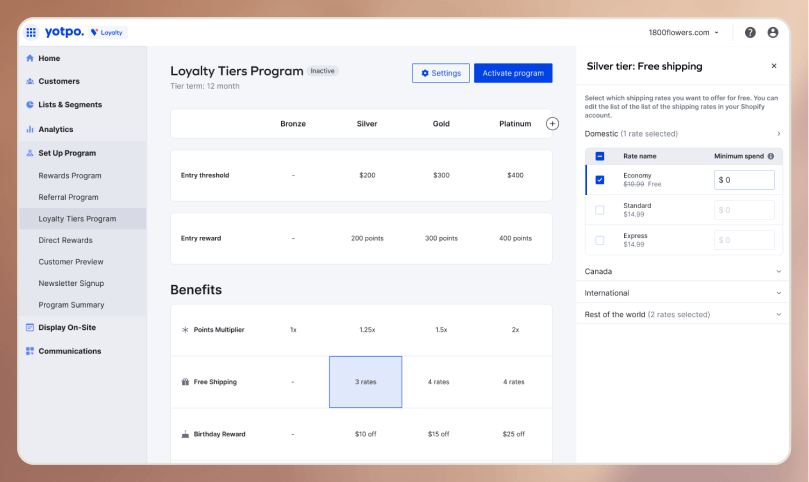Open the 1800flowers.com store dropdown
The image size is (809, 482).
coord(684,32)
